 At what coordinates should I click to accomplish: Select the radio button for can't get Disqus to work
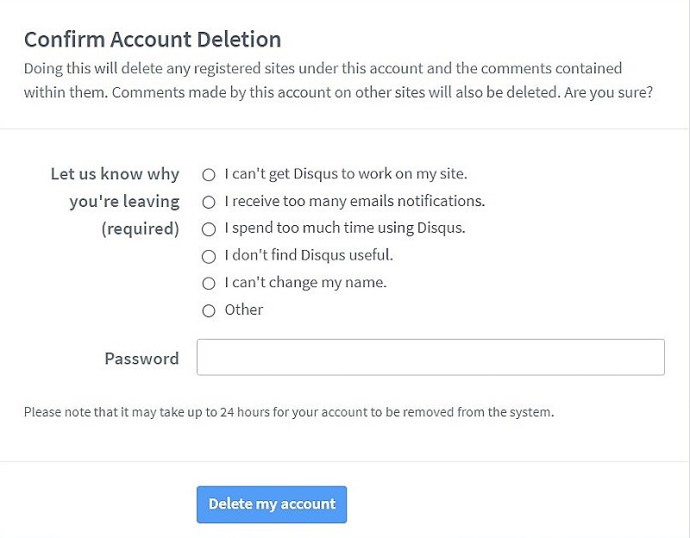(x=209, y=175)
